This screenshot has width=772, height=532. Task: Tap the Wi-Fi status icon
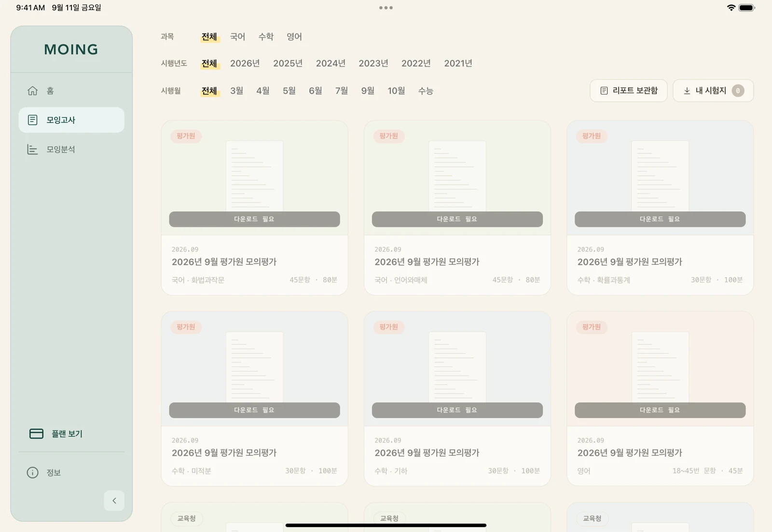coord(731,8)
